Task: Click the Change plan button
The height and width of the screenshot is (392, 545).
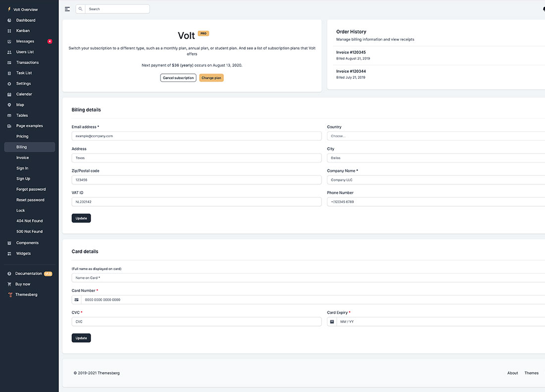Action: [211, 78]
